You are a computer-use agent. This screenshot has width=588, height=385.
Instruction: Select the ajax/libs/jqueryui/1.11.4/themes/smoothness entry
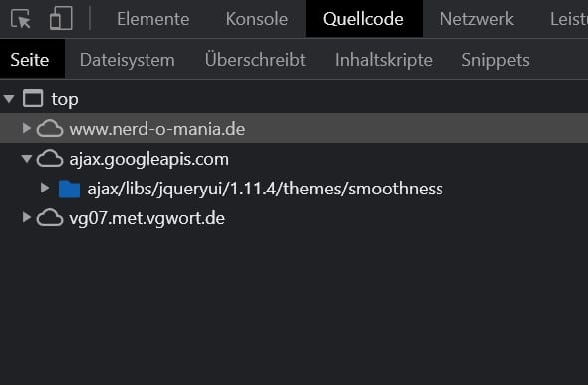[x=265, y=189]
